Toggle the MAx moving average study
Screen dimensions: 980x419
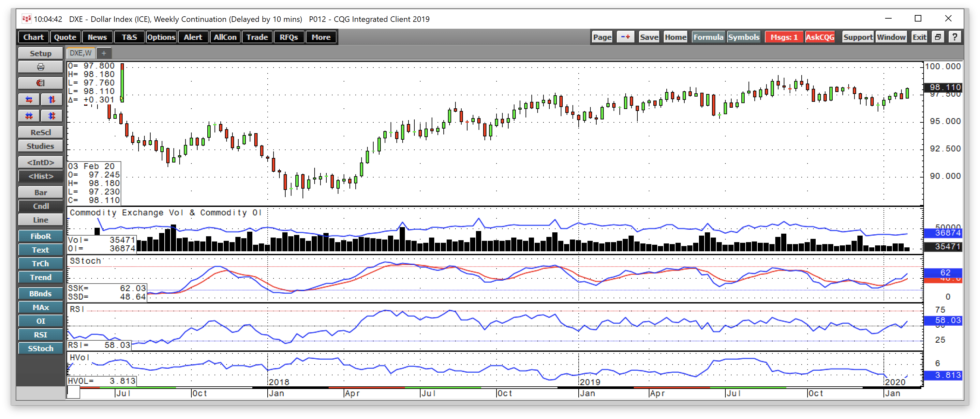(x=40, y=307)
